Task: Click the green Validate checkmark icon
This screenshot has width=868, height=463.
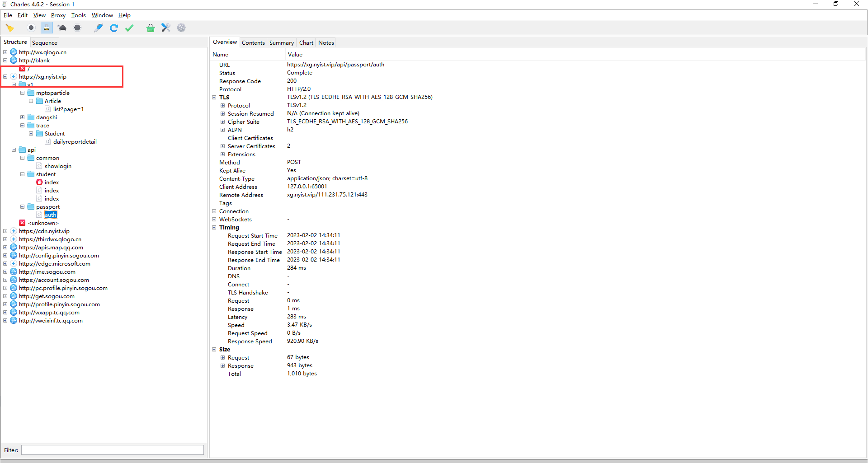Action: pos(129,28)
